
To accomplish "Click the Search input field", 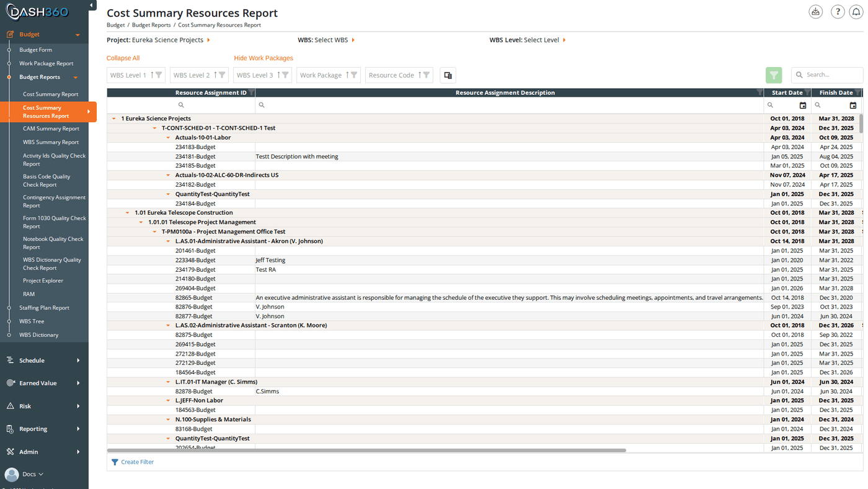I will click(x=827, y=75).
